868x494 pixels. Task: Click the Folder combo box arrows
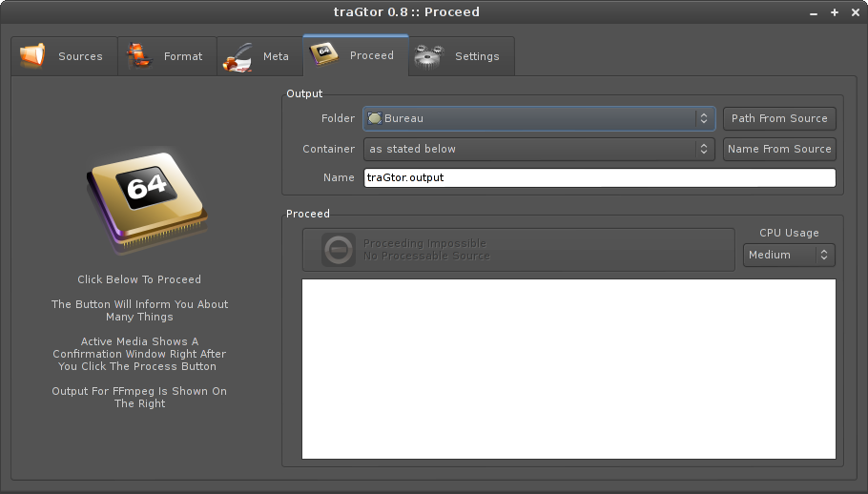pyautogui.click(x=704, y=118)
